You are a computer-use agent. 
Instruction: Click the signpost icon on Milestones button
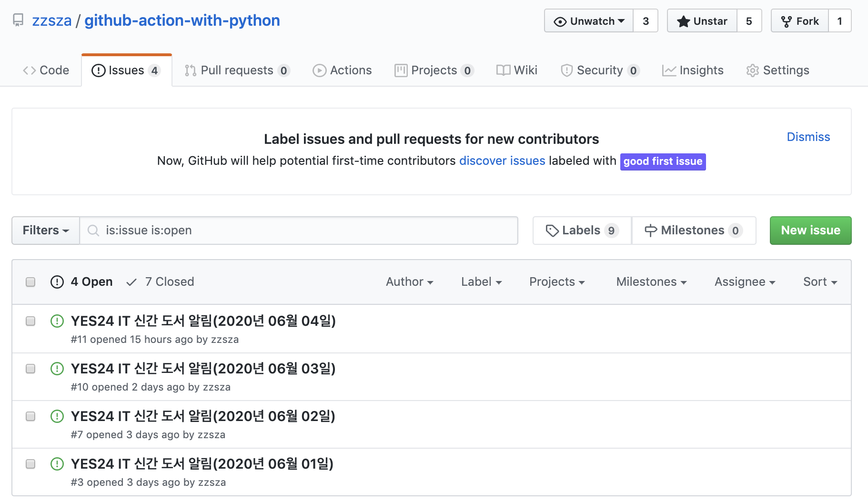pyautogui.click(x=650, y=231)
